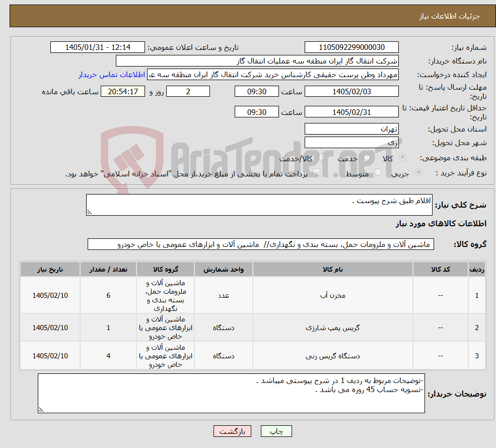Click the response deadline hour field 09:30
The height and width of the screenshot is (448, 496).
click(256, 92)
